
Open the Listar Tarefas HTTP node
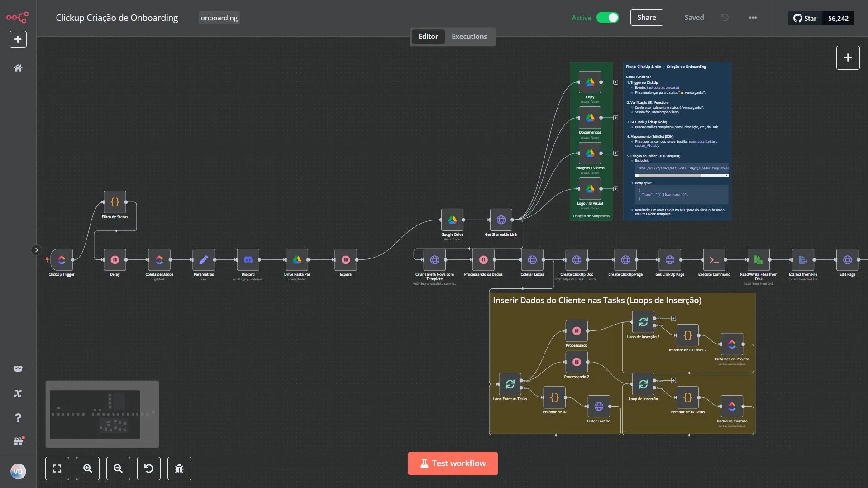[599, 407]
